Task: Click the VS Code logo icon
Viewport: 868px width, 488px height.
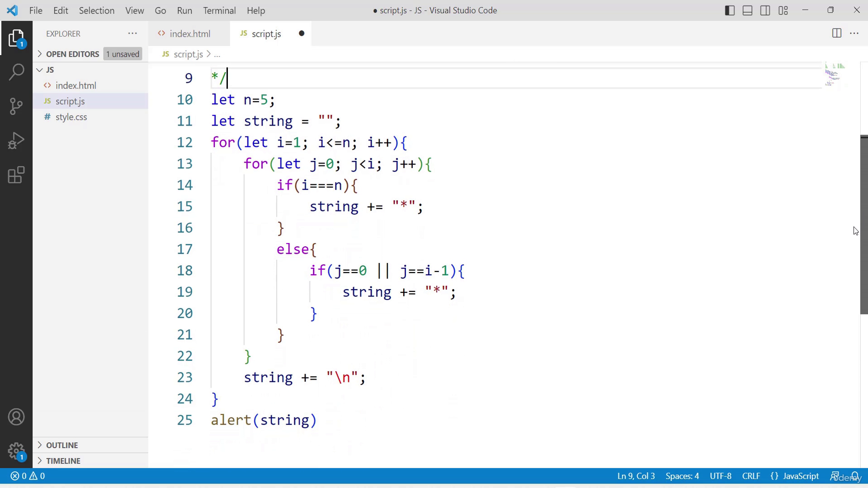Action: tap(12, 10)
